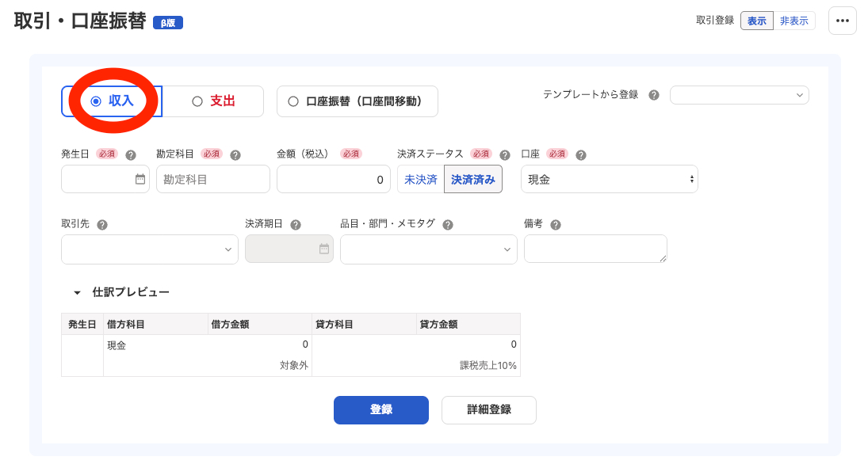Open the 取引先 dropdown
This screenshot has width=868, height=468.
point(149,249)
